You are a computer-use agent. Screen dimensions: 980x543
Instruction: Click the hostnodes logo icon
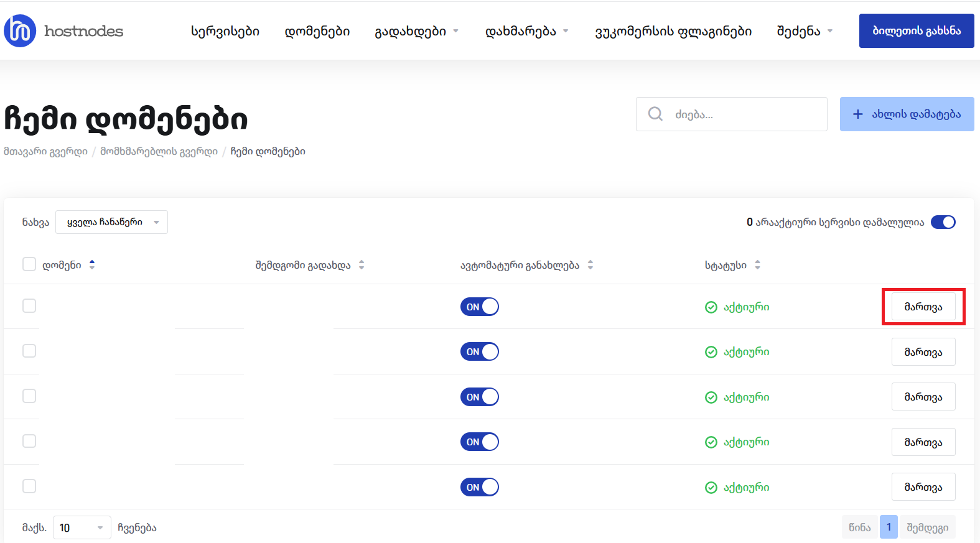[x=20, y=31]
